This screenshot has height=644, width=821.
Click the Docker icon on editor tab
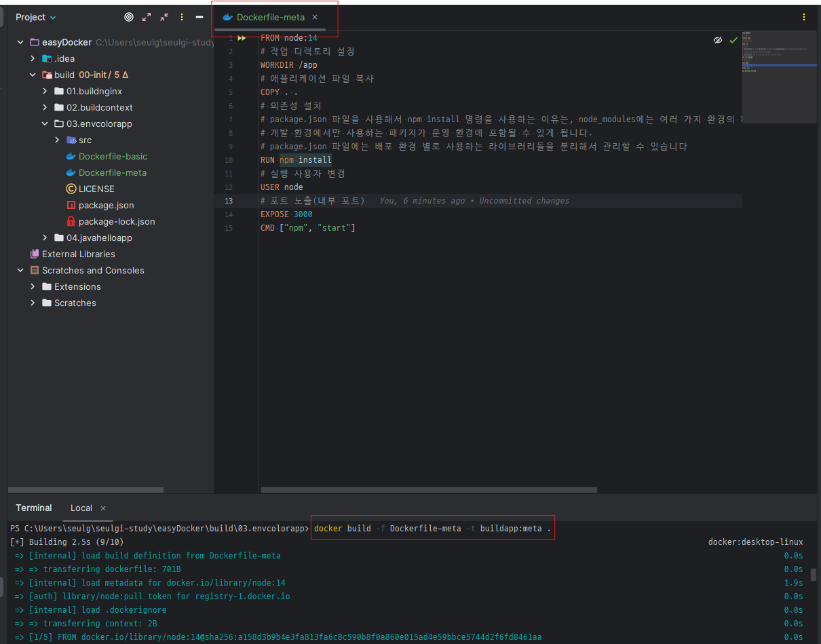tap(228, 17)
